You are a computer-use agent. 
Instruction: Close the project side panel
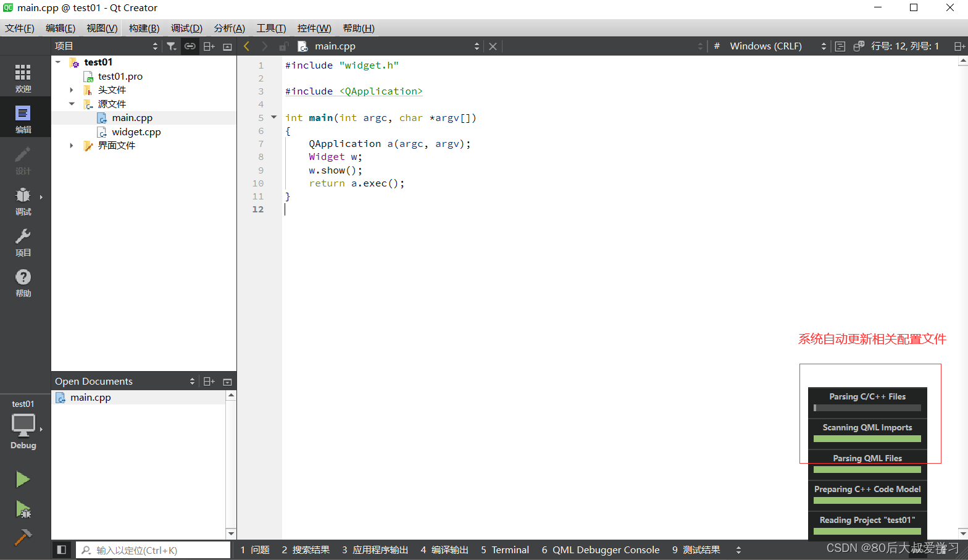tap(227, 46)
